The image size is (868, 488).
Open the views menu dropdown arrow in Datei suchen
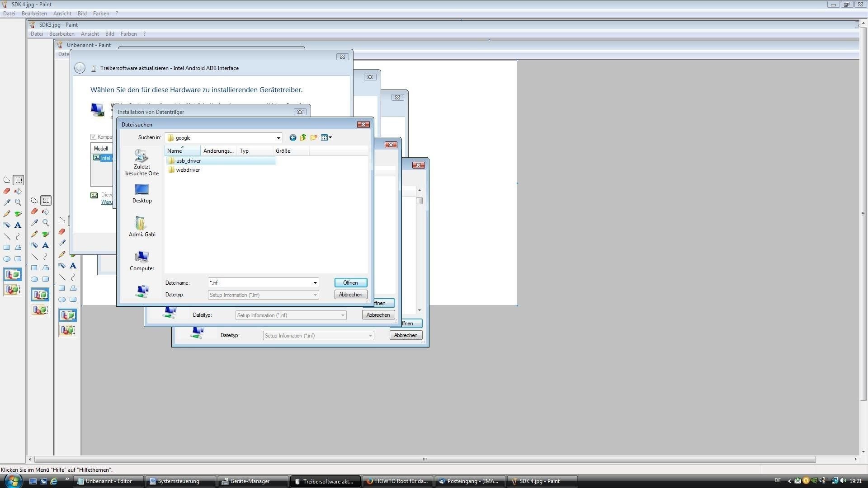coord(330,137)
